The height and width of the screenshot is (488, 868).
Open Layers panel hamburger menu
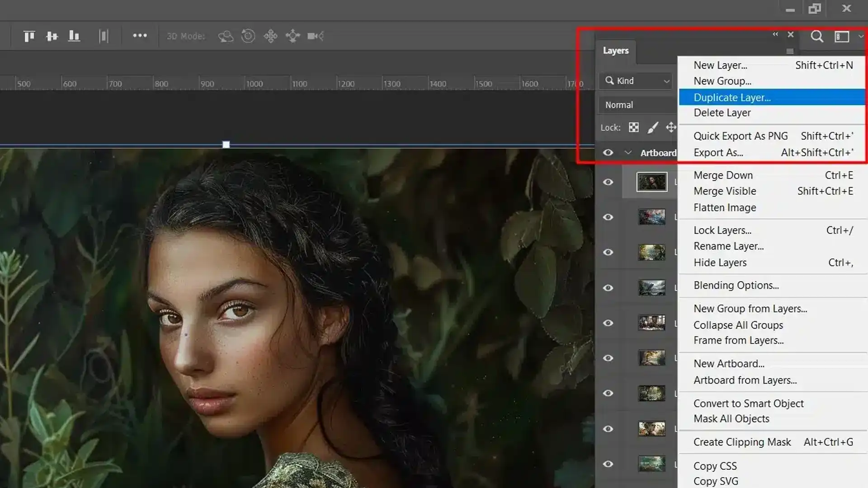pyautogui.click(x=790, y=51)
